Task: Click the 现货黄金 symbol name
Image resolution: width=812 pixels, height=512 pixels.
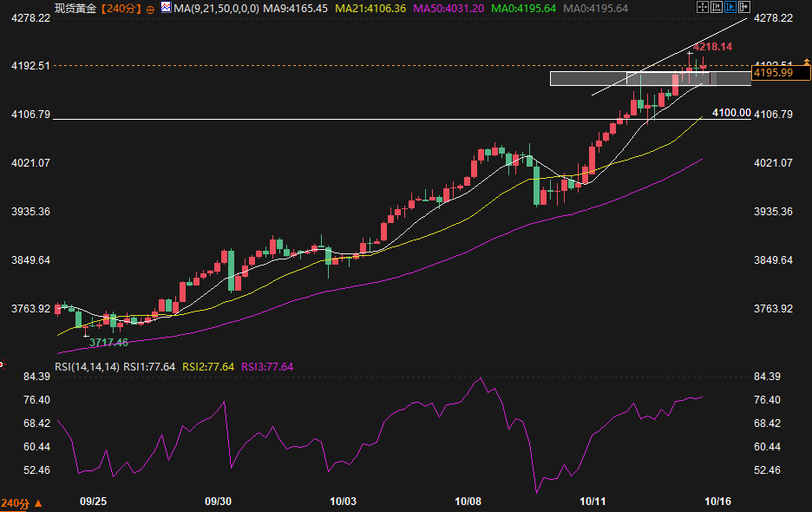Action: point(75,9)
